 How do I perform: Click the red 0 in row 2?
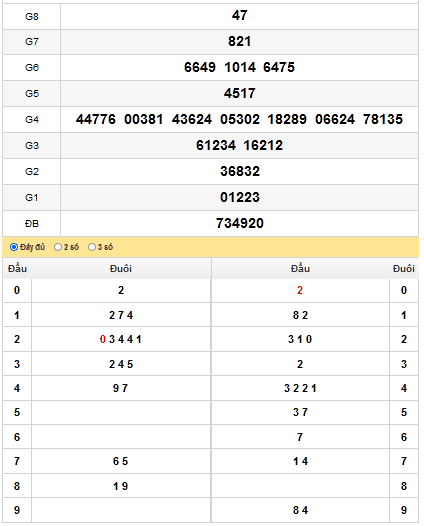103,339
